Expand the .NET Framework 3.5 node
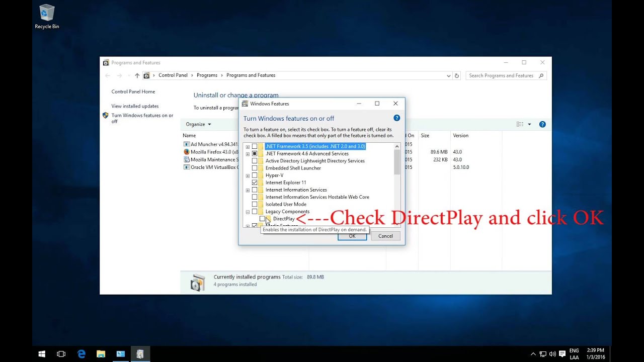The height and width of the screenshot is (362, 644). point(248,147)
